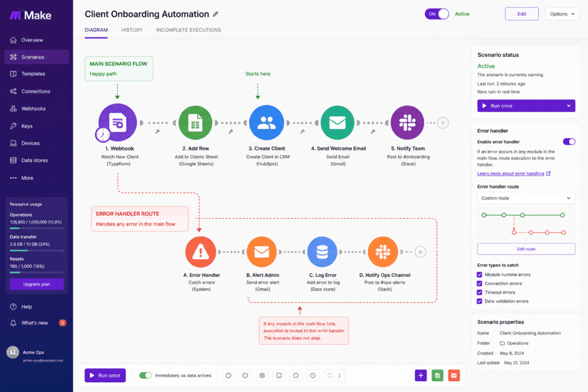Click the green sheet tool button
Screen dimensions: 588x392
click(x=437, y=375)
